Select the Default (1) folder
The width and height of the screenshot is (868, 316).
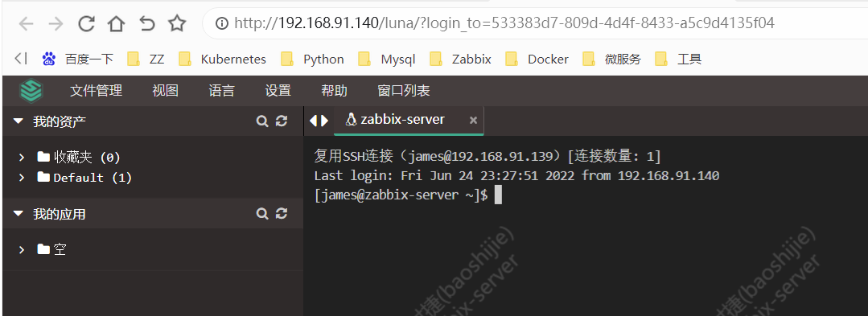(84, 178)
